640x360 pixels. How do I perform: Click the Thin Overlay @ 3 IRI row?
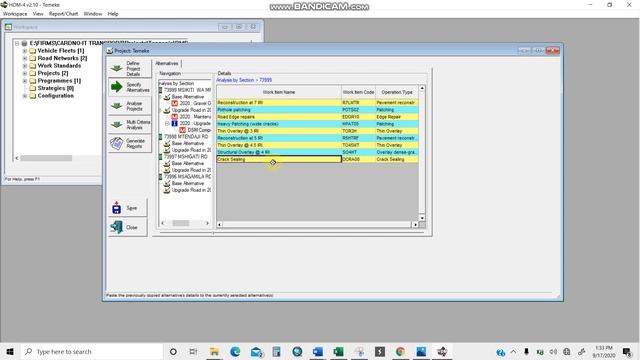pos(318,131)
